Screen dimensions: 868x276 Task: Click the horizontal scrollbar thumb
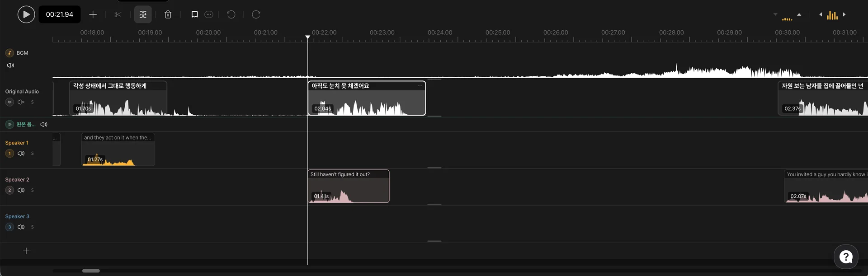(91, 271)
